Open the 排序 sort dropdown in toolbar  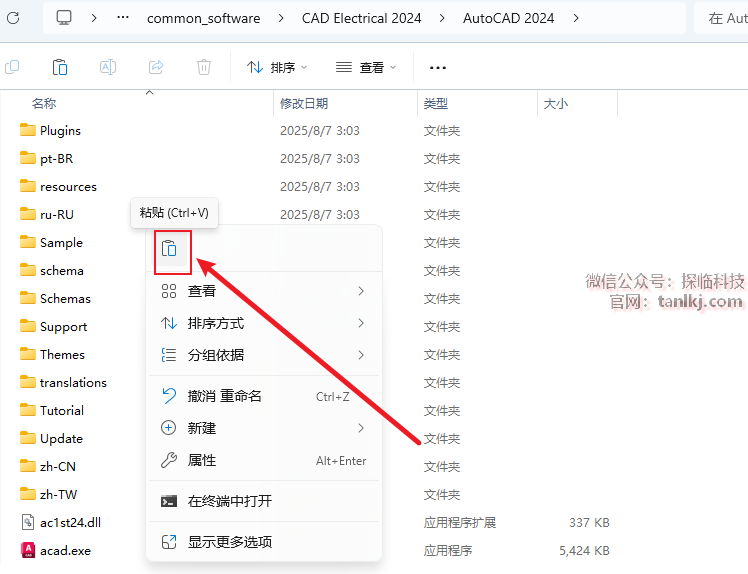coord(277,67)
